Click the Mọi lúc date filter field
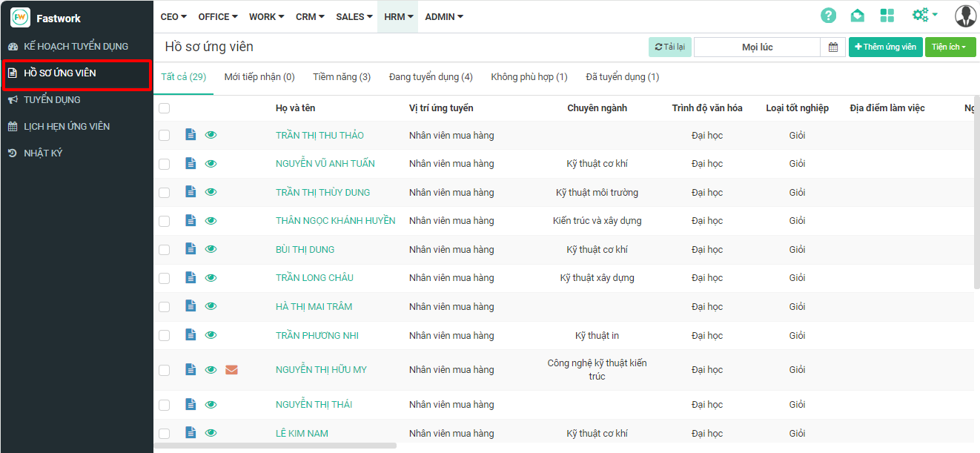This screenshot has width=980, height=453. point(757,47)
